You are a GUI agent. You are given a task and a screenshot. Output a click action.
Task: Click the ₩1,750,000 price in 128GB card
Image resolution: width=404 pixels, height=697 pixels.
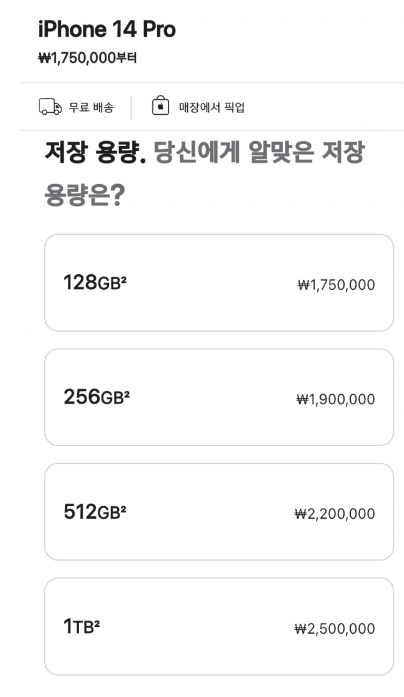336,284
